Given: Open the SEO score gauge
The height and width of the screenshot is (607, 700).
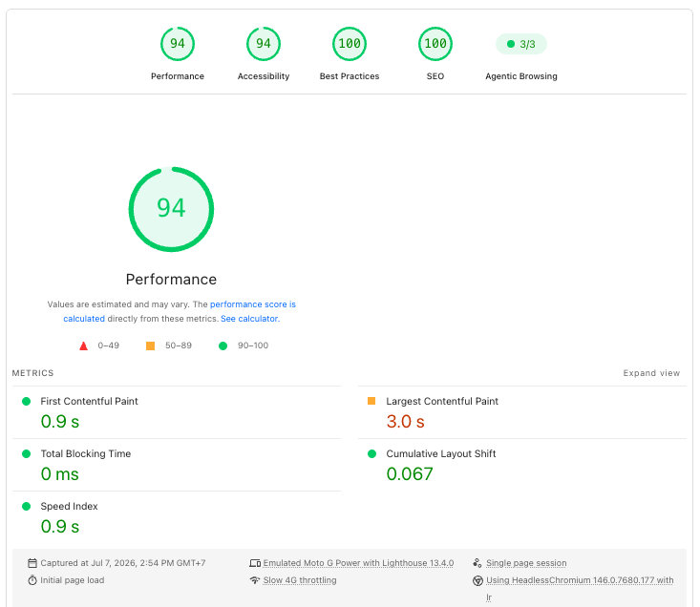Looking at the screenshot, I should [435, 44].
